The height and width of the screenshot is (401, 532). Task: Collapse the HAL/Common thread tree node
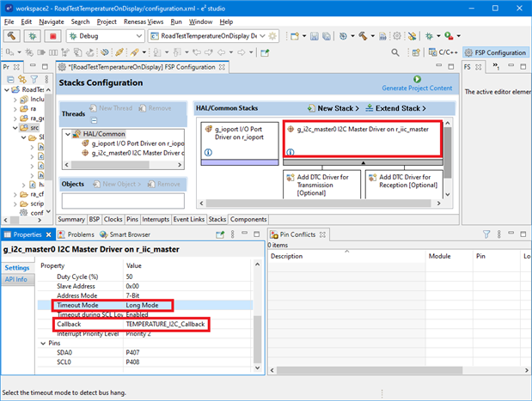click(68, 134)
